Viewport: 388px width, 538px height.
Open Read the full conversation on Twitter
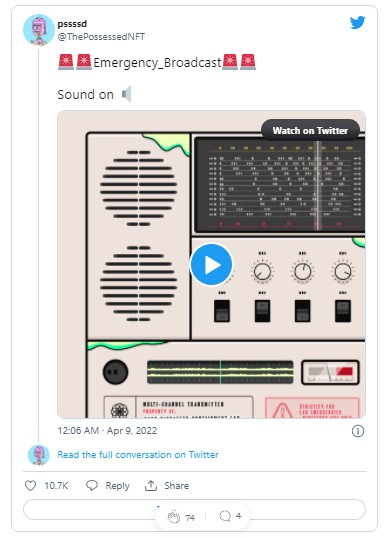click(138, 455)
